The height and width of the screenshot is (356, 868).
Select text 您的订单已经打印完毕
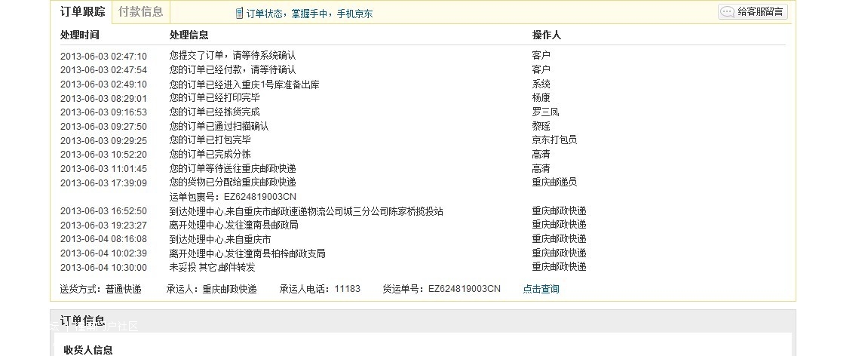click(214, 98)
